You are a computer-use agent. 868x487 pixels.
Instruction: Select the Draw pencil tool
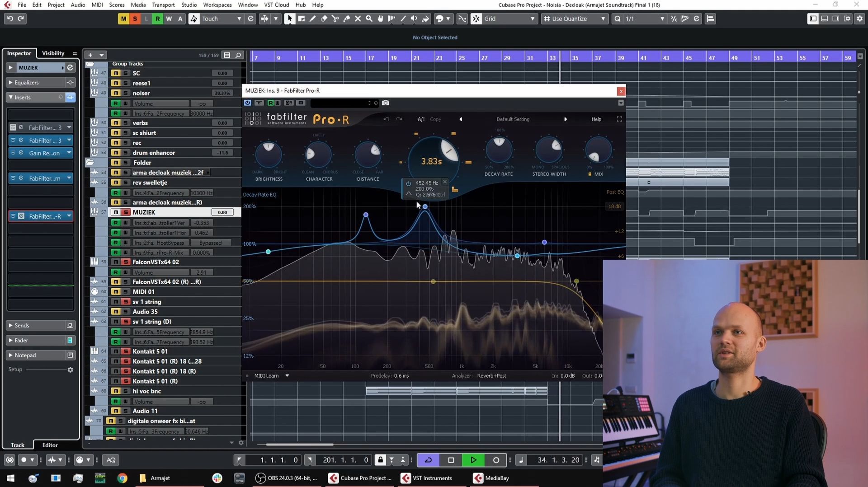(x=312, y=19)
